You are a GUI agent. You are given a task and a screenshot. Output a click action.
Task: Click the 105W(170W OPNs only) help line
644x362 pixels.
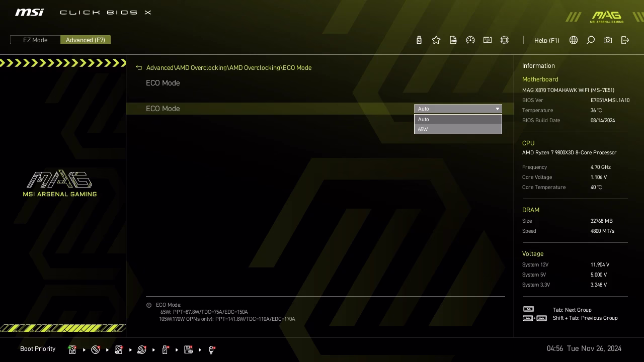click(x=227, y=319)
